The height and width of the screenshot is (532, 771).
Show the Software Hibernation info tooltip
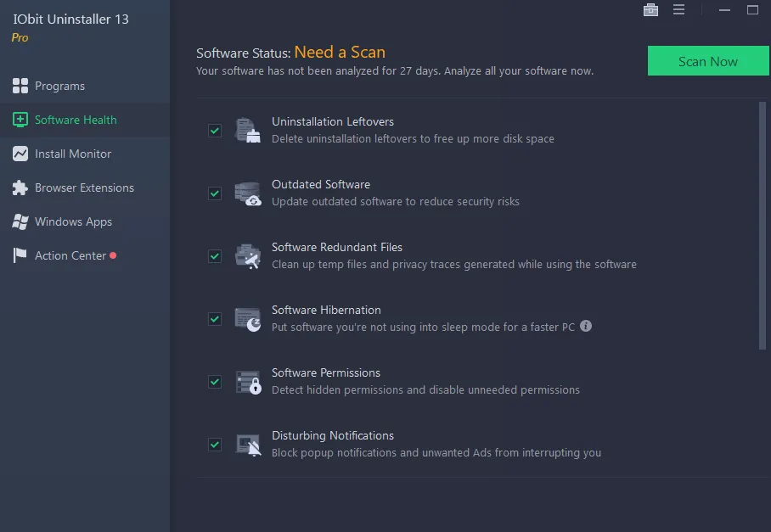(x=586, y=326)
